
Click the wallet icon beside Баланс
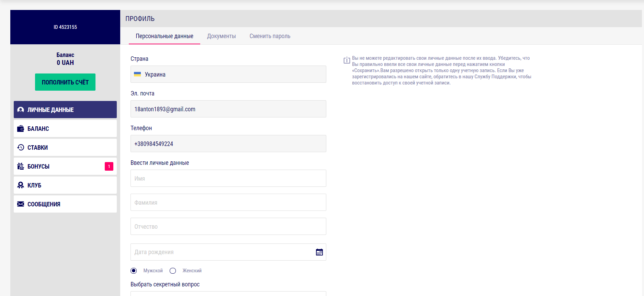21,128
